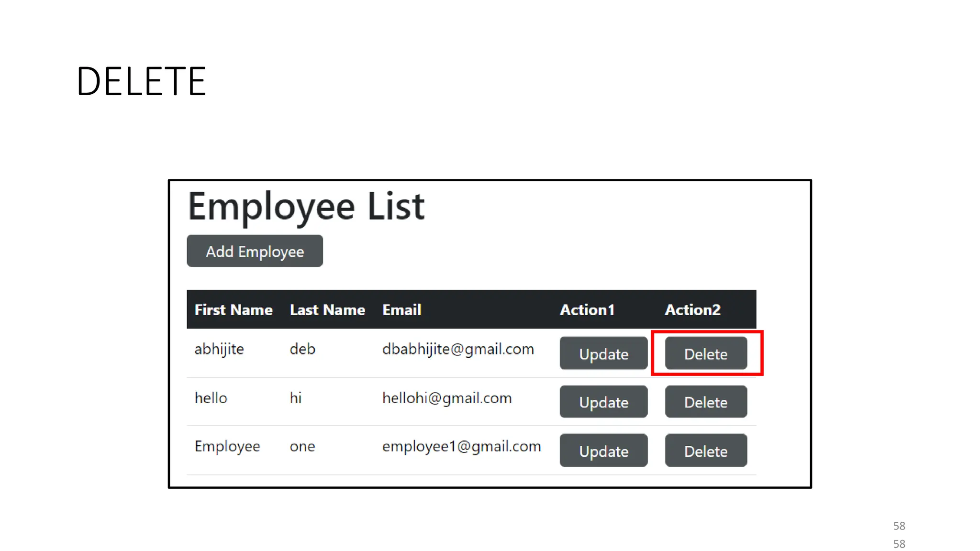
Task: Click Update for abhijite row
Action: coord(603,353)
